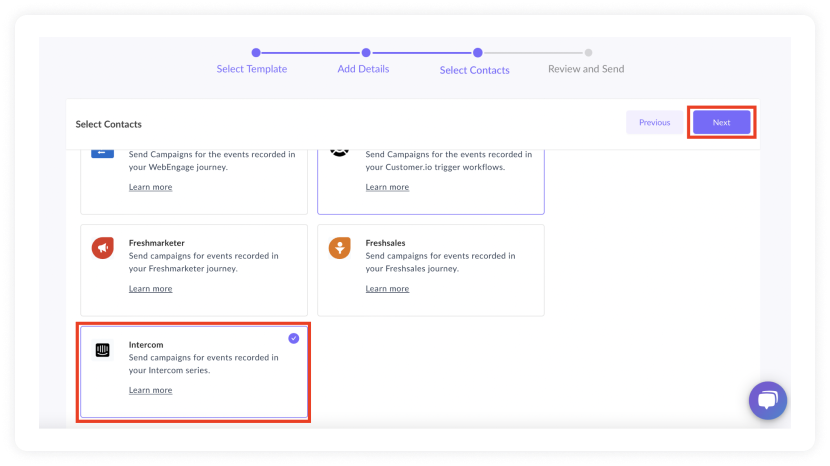Viewport: 830px width, 466px height.
Task: Go to the Add Details step
Action: click(363, 69)
